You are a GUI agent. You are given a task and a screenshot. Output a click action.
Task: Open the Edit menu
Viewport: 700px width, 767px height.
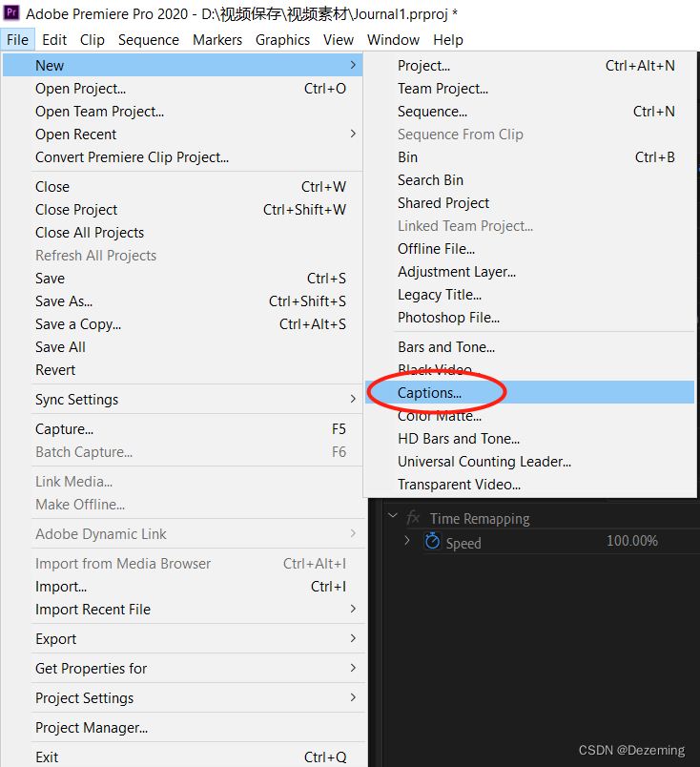pyautogui.click(x=54, y=40)
